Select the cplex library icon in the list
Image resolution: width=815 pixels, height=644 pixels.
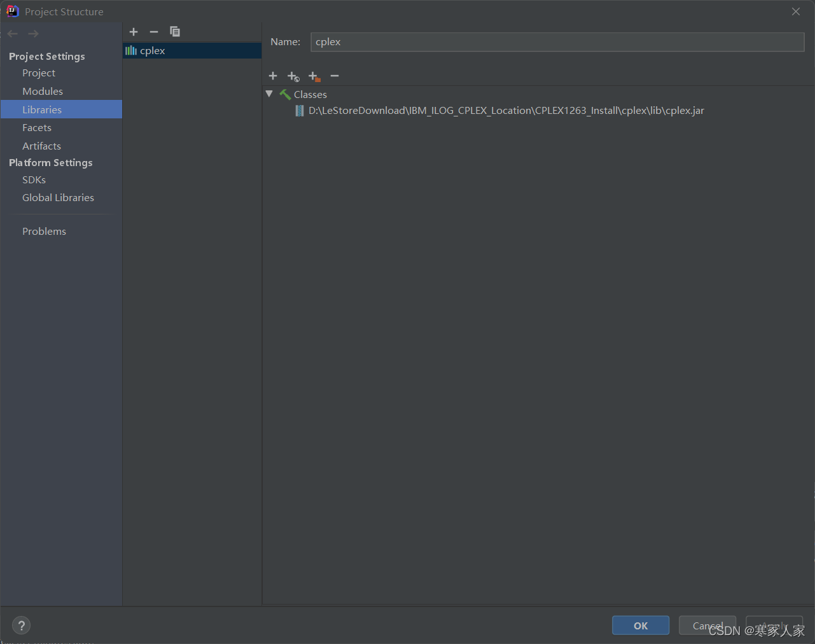point(131,51)
